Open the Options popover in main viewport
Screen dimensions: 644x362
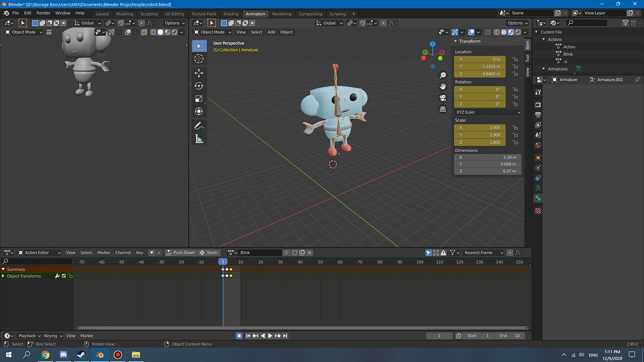pos(517,23)
